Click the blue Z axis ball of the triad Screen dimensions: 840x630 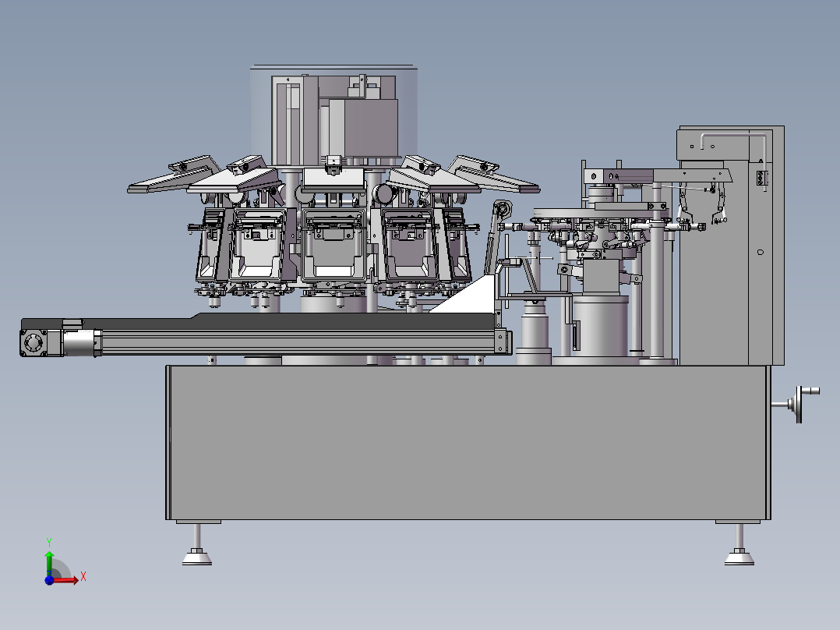49,580
